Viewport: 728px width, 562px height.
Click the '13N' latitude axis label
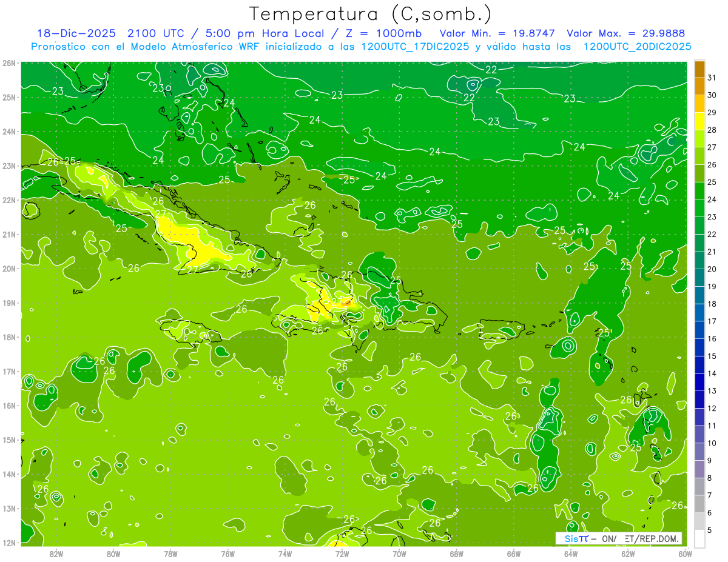pos(9,509)
